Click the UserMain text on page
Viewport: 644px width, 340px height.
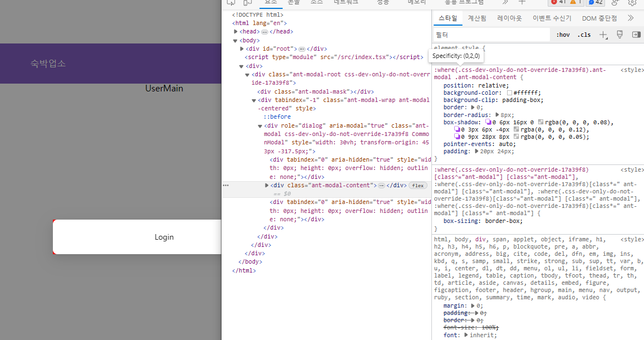tap(164, 89)
